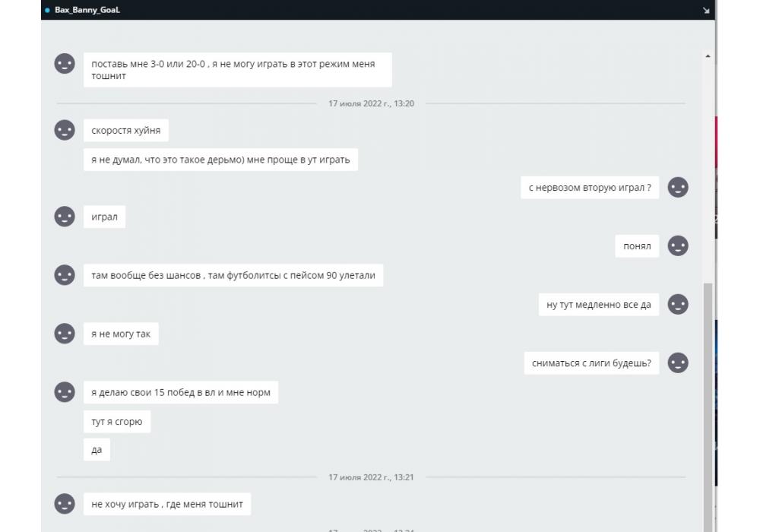Click the scrollbar up arrow in the chat
The height and width of the screenshot is (532, 760).
tap(708, 57)
